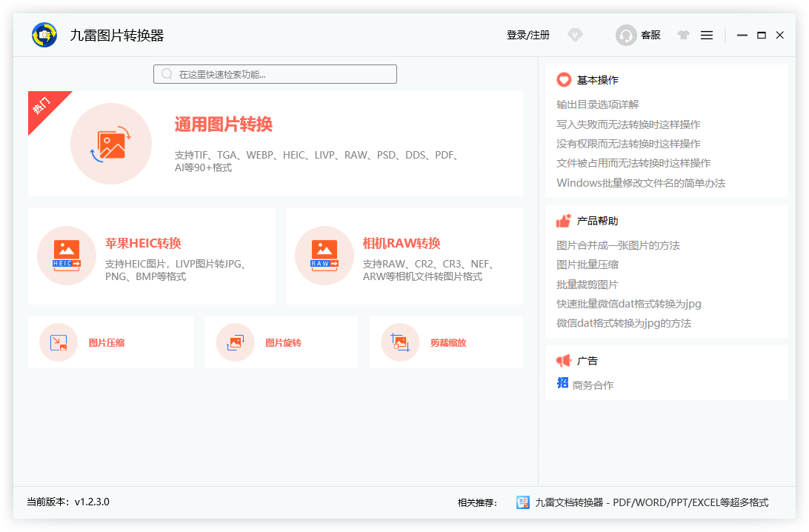Open the theme skin shirt icon
This screenshot has height=532, width=809.
pyautogui.click(x=683, y=35)
